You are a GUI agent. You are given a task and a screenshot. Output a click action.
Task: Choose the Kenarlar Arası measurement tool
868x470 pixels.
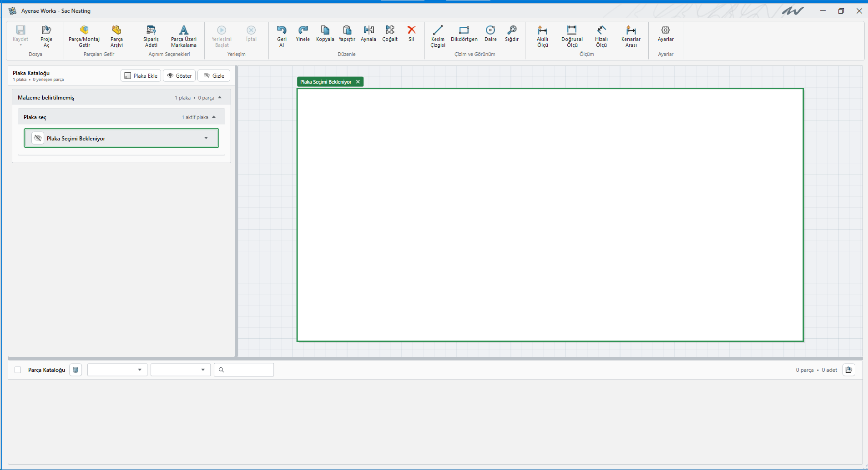pyautogui.click(x=631, y=36)
